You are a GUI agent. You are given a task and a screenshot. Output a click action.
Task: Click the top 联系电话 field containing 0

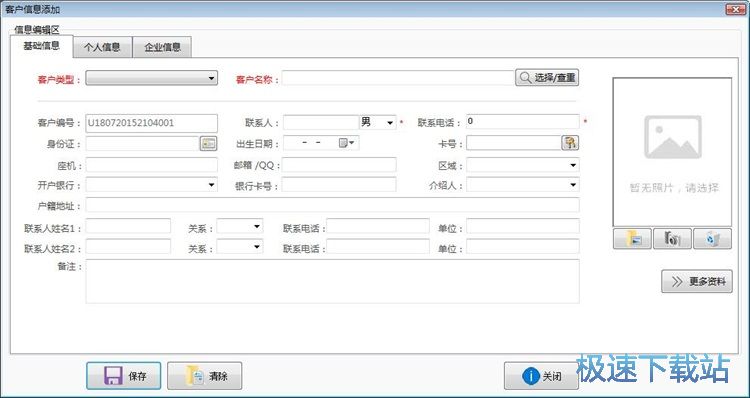(x=523, y=122)
